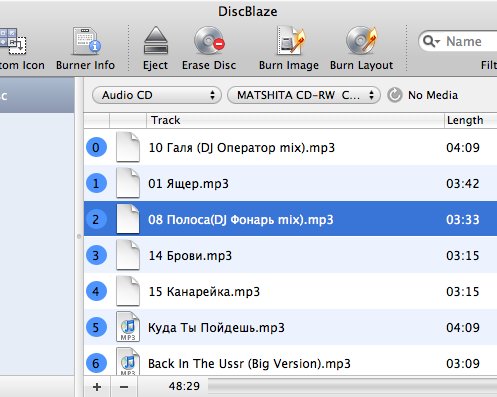Viewport: 497px width, 397px height.
Task: Add a track with the plus button
Action: (97, 387)
